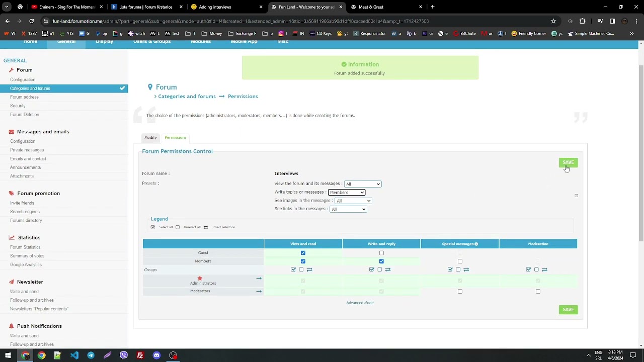Open the Forum Statistics sidebar link
The width and height of the screenshot is (644, 362).
tap(25, 247)
